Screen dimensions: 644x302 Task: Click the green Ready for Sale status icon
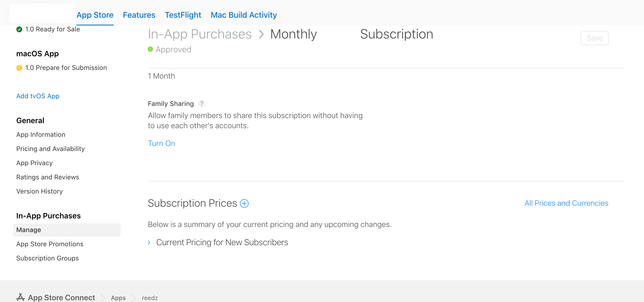(x=19, y=29)
